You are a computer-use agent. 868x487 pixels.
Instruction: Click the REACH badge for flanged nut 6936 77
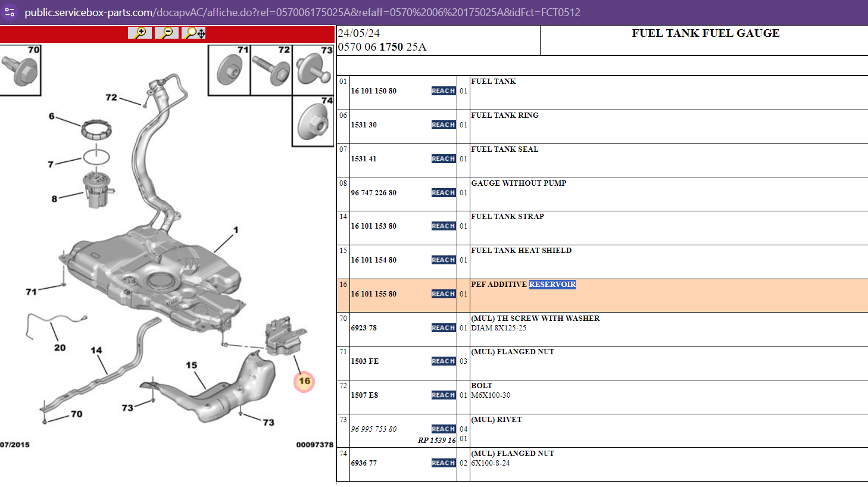444,463
